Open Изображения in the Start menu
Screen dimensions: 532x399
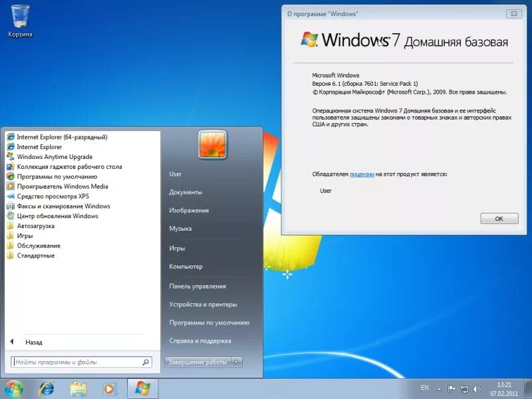tap(189, 210)
